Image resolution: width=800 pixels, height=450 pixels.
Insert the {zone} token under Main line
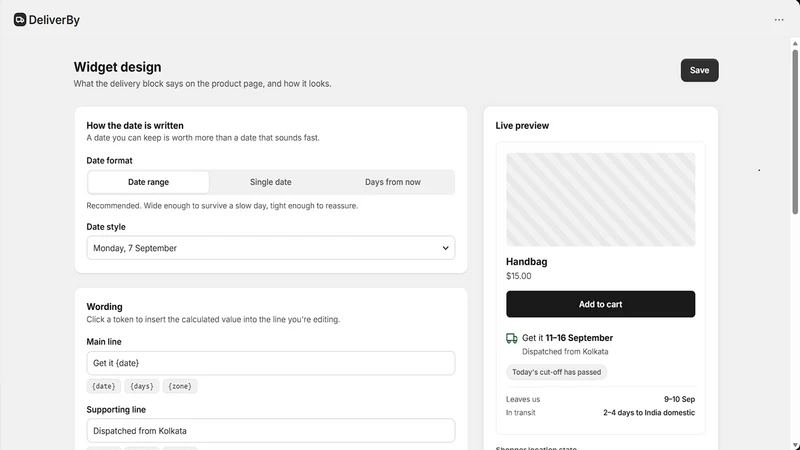click(180, 386)
